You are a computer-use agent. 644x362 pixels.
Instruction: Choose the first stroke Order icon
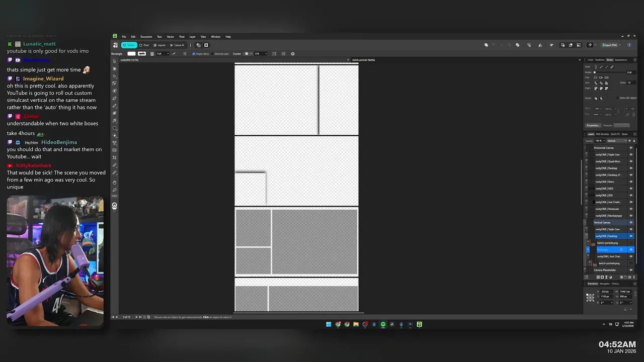point(596,98)
